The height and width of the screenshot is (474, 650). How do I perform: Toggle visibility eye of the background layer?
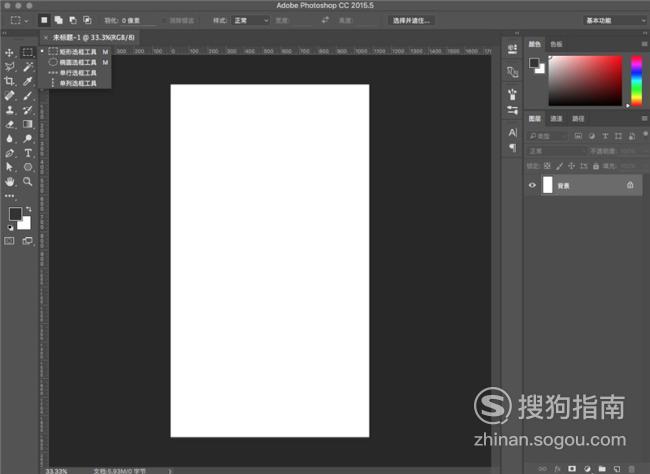click(x=532, y=185)
